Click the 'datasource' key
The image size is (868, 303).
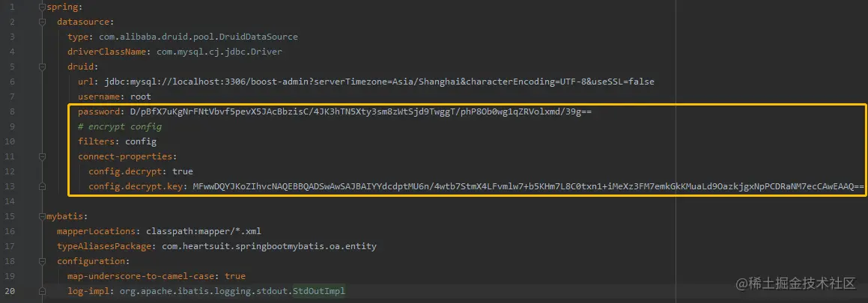83,22
